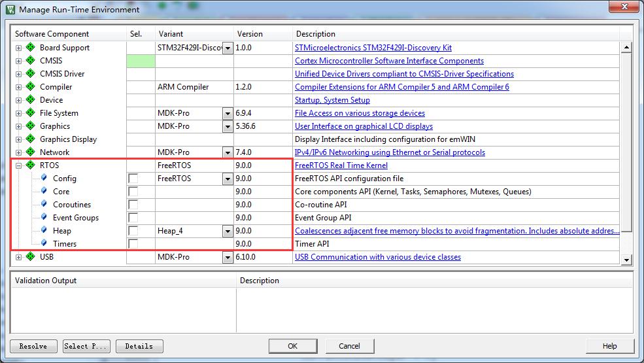
Task: Click the Version column header
Action: coord(263,34)
